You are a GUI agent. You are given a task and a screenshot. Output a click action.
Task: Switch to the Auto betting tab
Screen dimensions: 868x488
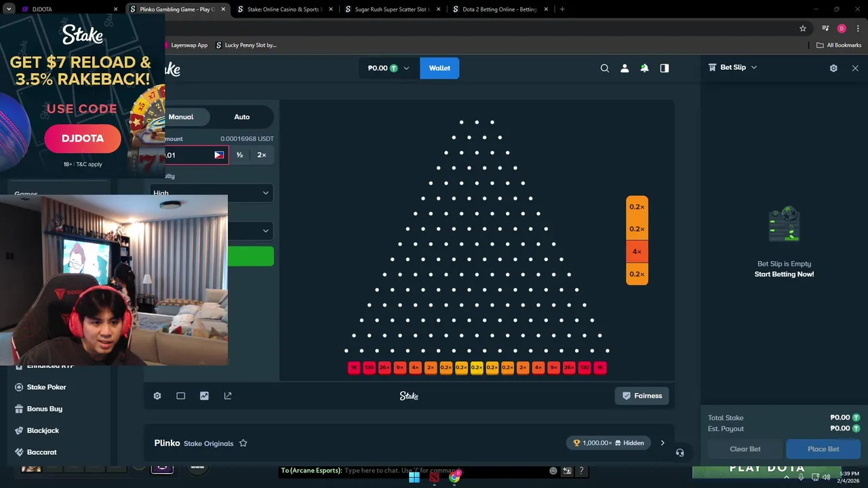click(x=242, y=117)
